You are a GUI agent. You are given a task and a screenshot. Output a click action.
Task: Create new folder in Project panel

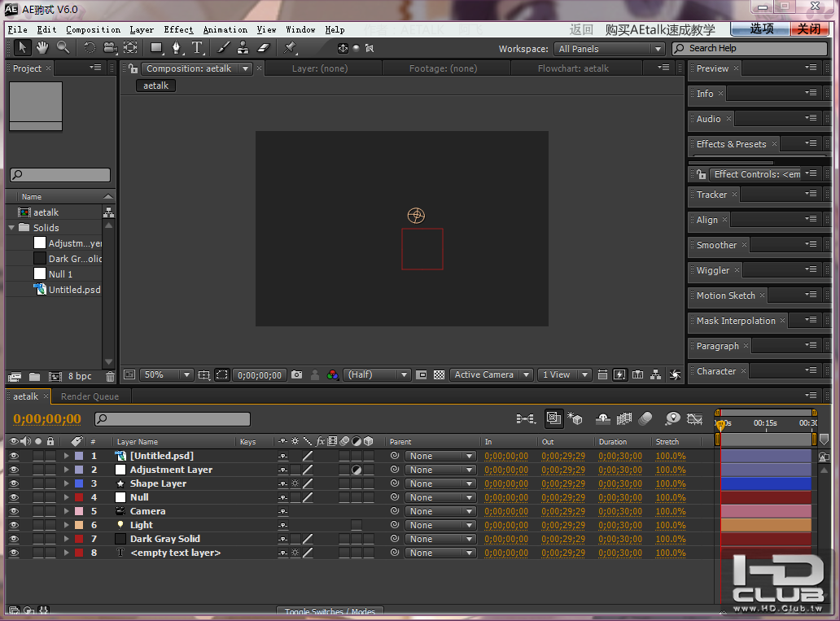34,377
